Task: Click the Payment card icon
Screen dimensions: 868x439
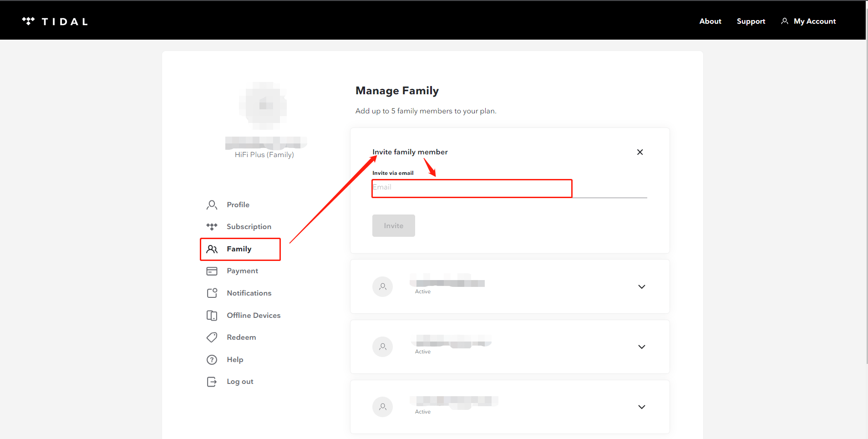Action: click(x=212, y=271)
